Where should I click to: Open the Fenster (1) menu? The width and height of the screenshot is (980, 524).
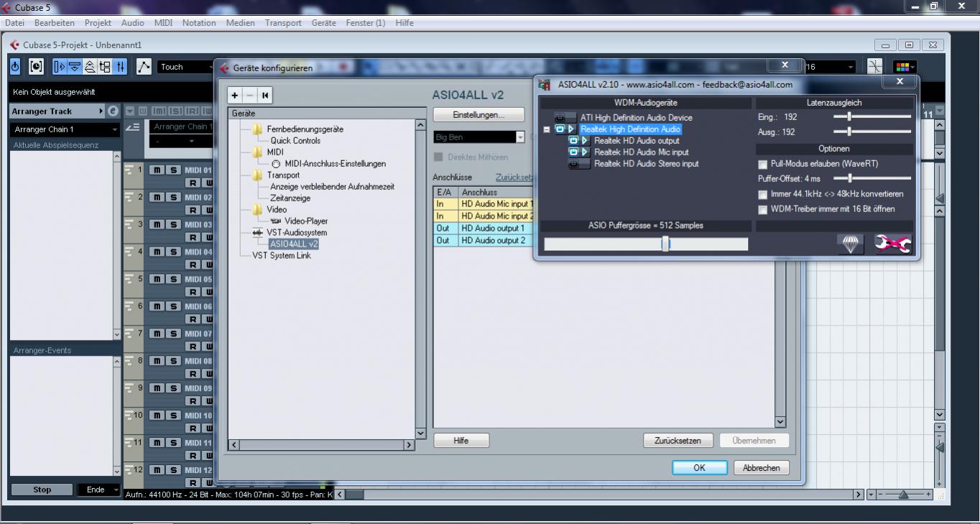coord(366,23)
